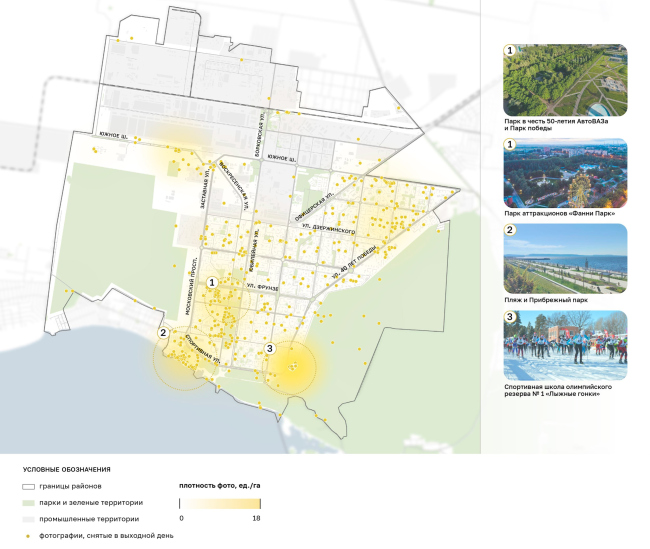Click the number badge on the Фанни Парк photo
The image size is (650, 549).
(x=510, y=145)
